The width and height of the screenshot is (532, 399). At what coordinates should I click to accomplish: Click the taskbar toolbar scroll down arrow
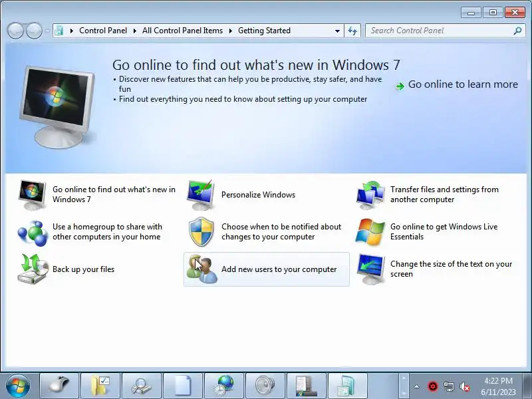(404, 394)
